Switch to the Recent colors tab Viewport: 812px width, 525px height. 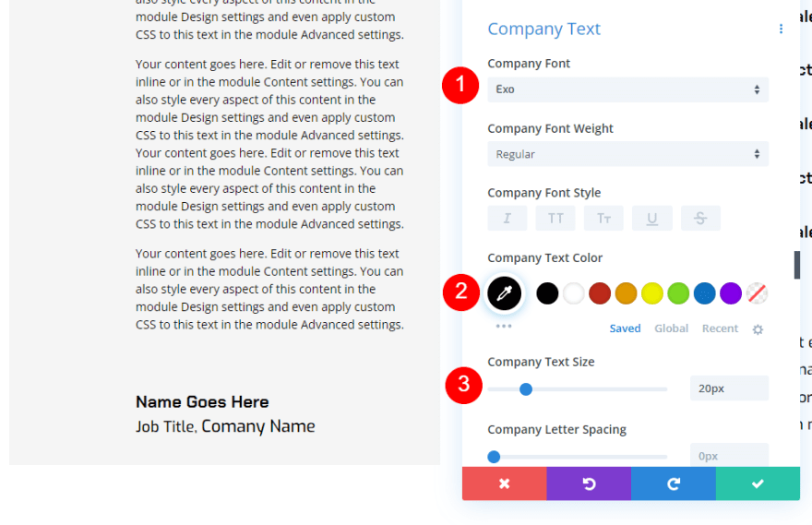[x=720, y=328]
